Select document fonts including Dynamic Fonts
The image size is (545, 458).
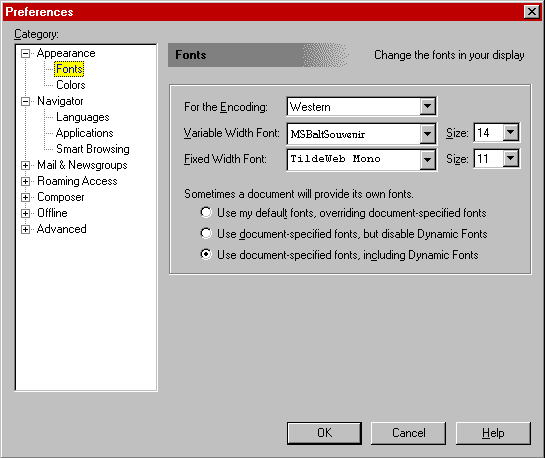tap(206, 254)
